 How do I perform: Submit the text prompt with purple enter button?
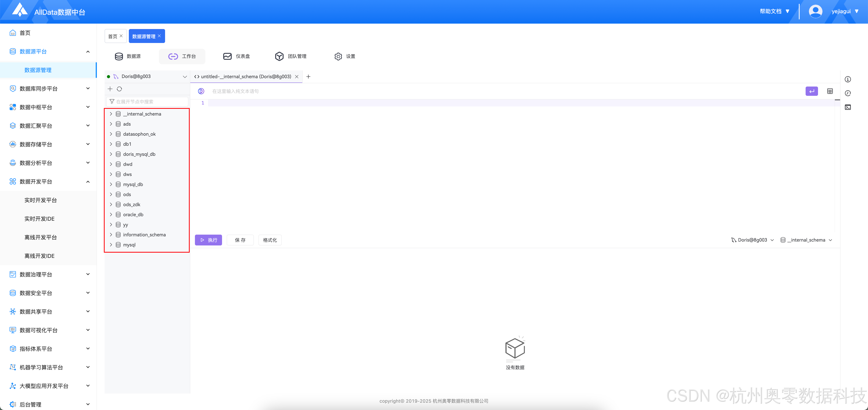[x=812, y=91]
